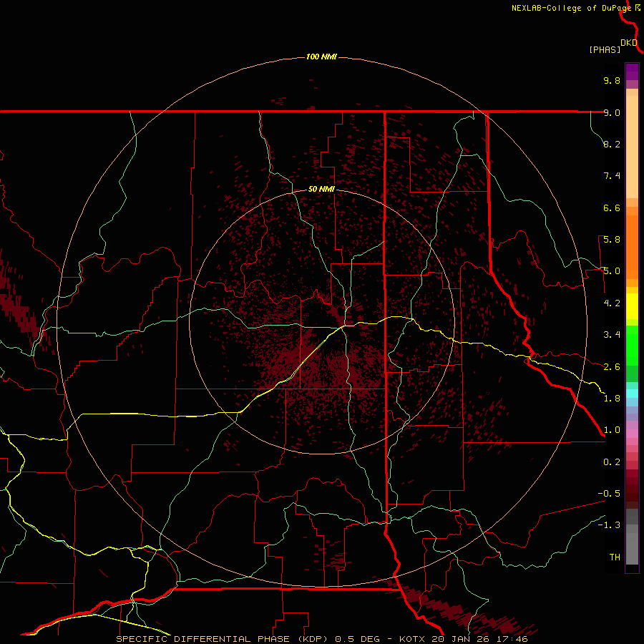Select the yellow swatch on the color scale

coord(632,306)
